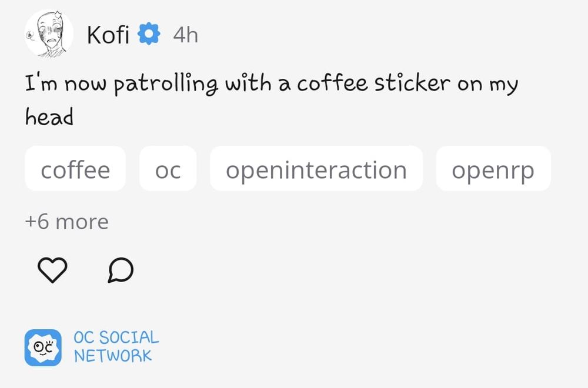The height and width of the screenshot is (388, 588).
Task: Open the OC Social Network app logo
Action: click(43, 347)
